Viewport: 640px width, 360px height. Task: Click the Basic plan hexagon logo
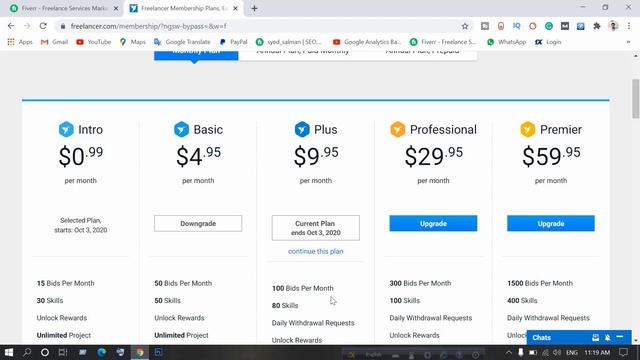181,129
